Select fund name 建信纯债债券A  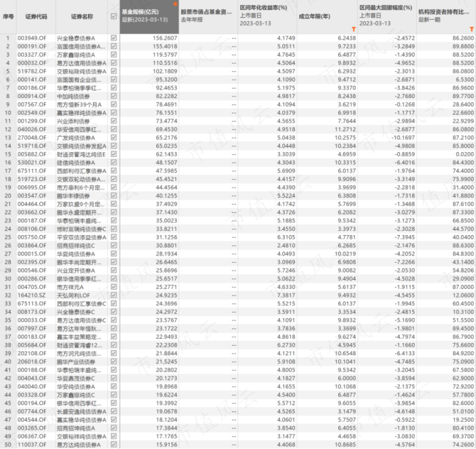[x=76, y=163]
